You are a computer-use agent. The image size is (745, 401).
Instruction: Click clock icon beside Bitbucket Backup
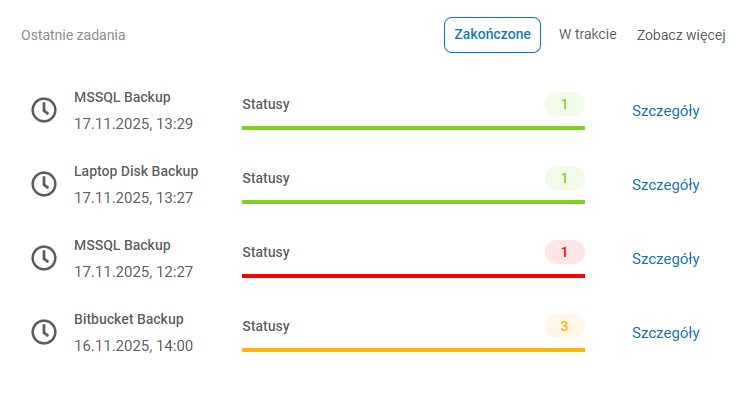tap(44, 332)
